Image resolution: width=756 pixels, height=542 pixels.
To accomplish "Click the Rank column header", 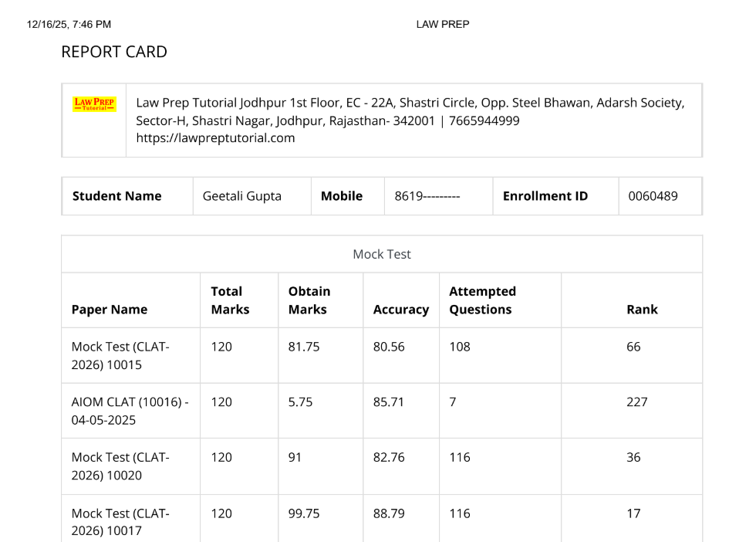I will point(642,310).
